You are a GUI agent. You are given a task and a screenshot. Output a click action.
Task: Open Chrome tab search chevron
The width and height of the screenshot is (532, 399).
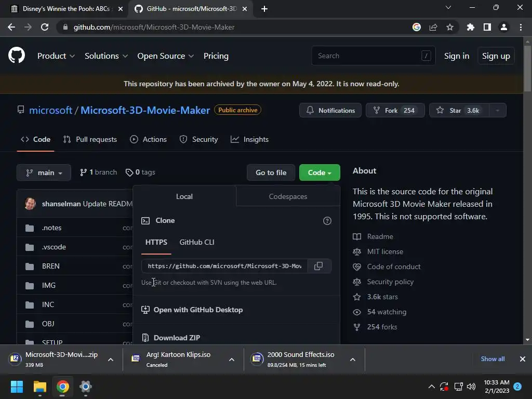pos(448,7)
